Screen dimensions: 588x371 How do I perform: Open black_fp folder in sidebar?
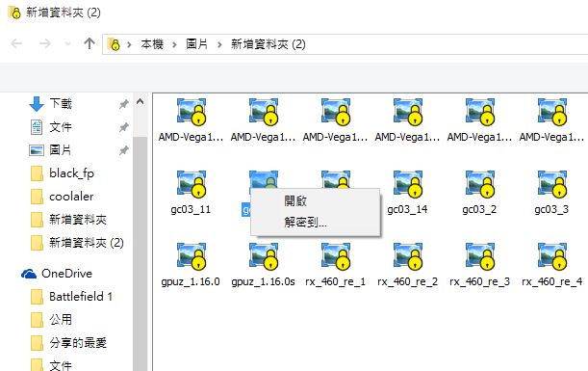(71, 173)
